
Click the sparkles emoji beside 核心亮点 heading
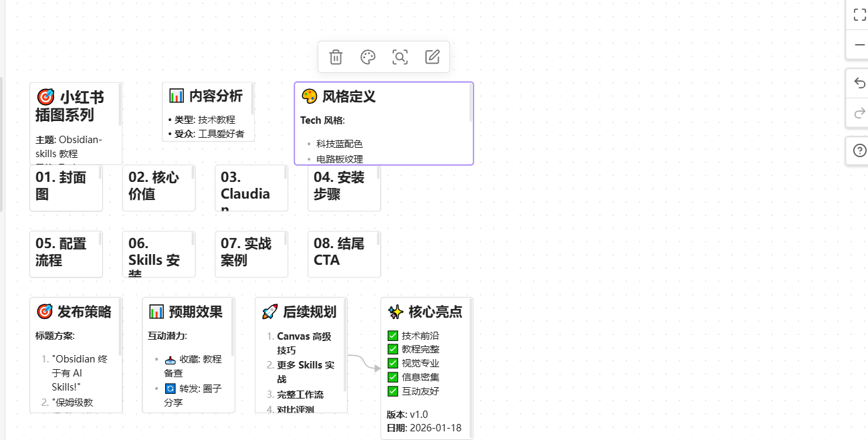click(x=395, y=312)
